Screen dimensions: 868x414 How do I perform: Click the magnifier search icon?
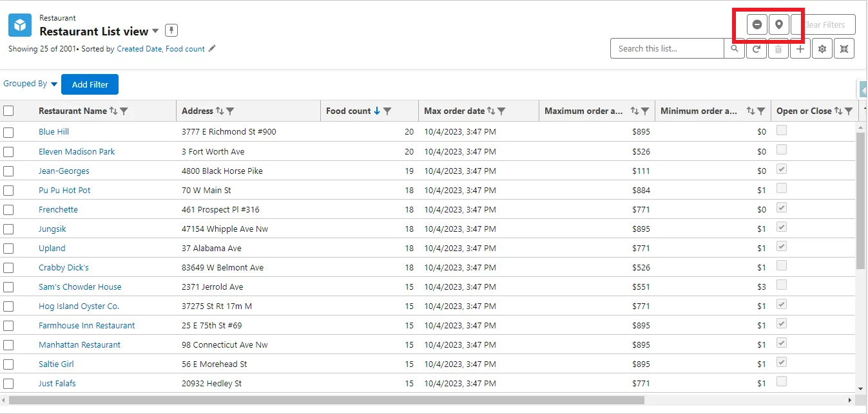[x=735, y=48]
